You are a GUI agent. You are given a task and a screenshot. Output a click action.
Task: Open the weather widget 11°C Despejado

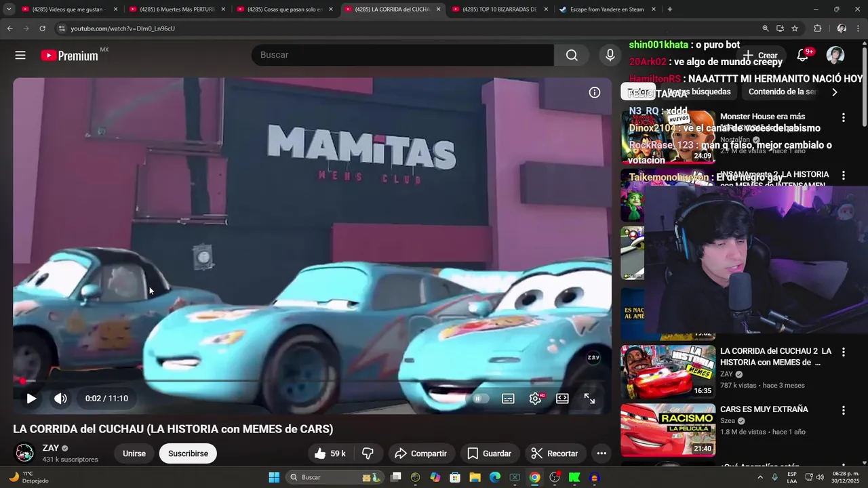[x=30, y=477]
